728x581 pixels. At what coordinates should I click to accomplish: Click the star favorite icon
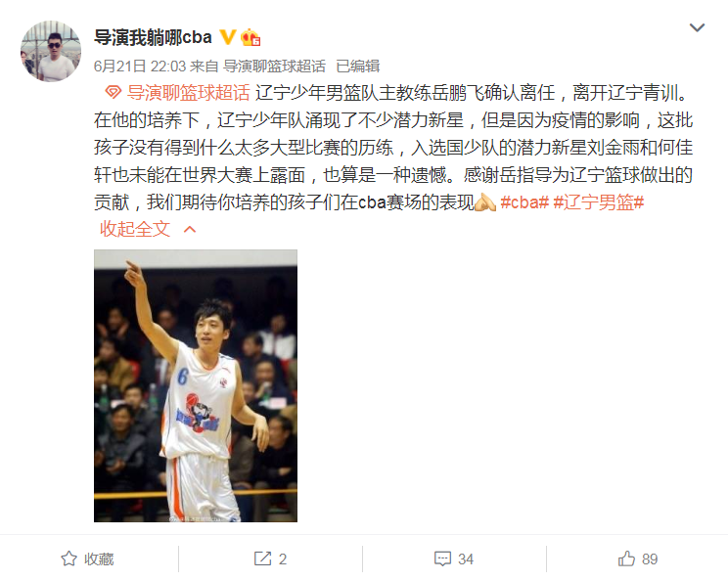point(69,559)
